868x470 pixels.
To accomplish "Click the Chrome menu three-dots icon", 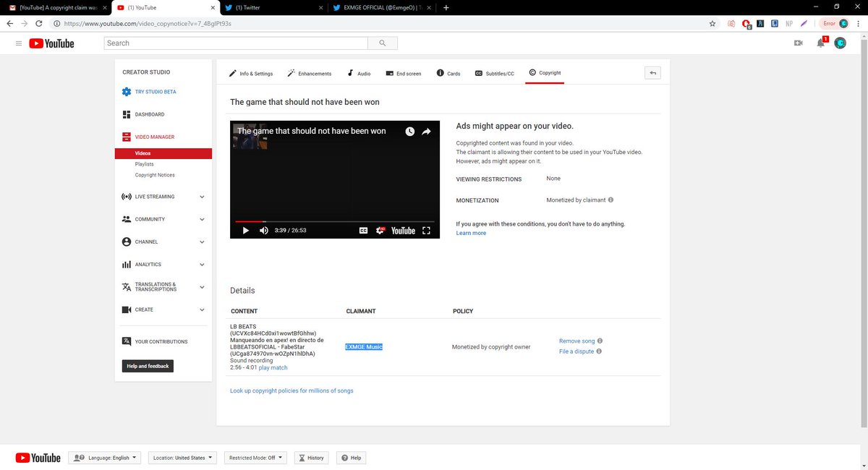I will tap(858, 23).
